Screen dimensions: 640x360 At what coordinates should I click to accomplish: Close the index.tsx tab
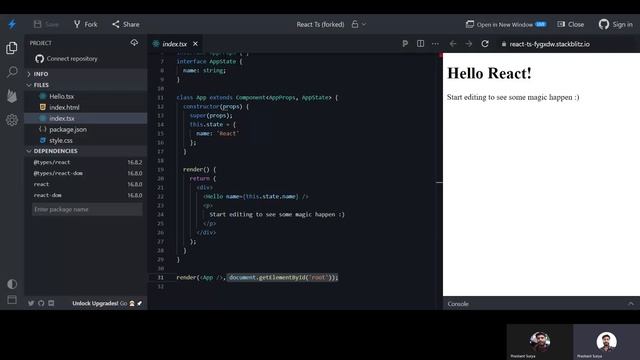tap(196, 44)
